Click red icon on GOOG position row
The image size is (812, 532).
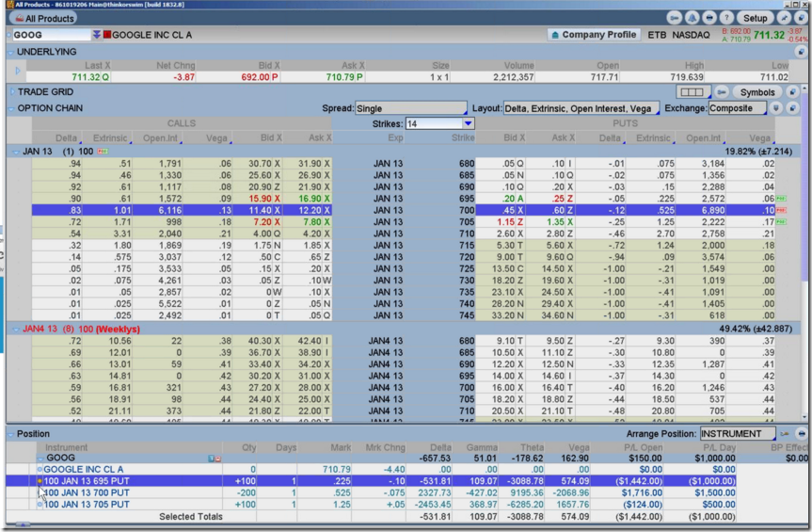tap(218, 459)
